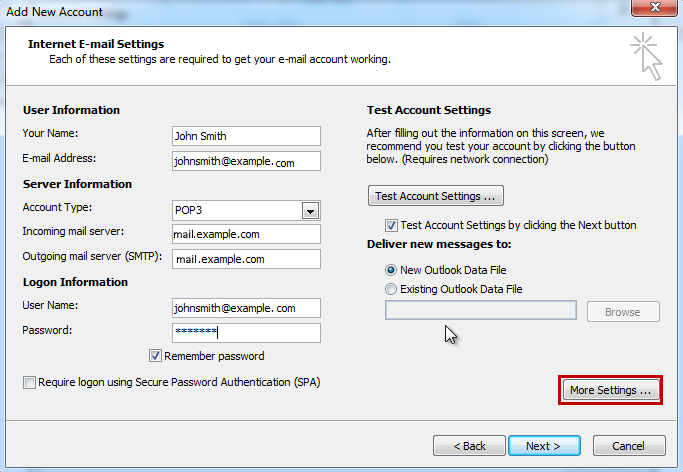Choose Existing Outlook Data File option
Image resolution: width=683 pixels, height=472 pixels.
391,289
